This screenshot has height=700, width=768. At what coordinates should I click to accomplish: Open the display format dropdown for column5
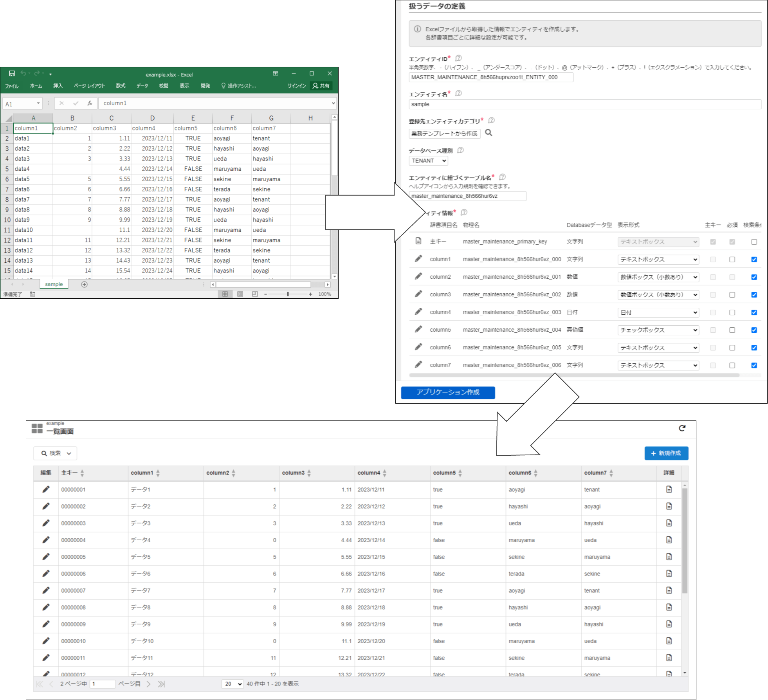coord(658,330)
